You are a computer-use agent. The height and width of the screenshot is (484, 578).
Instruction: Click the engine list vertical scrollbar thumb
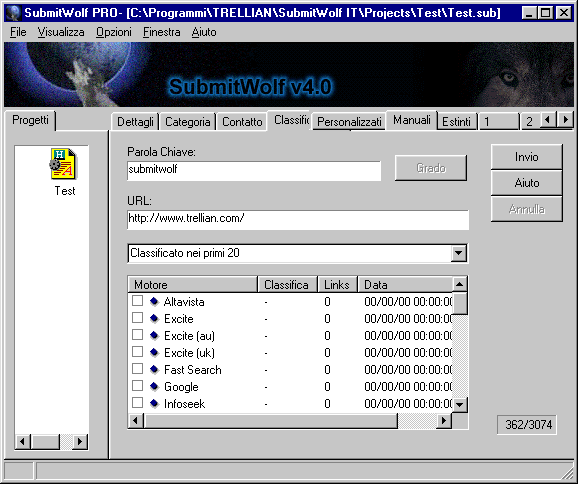pos(459,304)
